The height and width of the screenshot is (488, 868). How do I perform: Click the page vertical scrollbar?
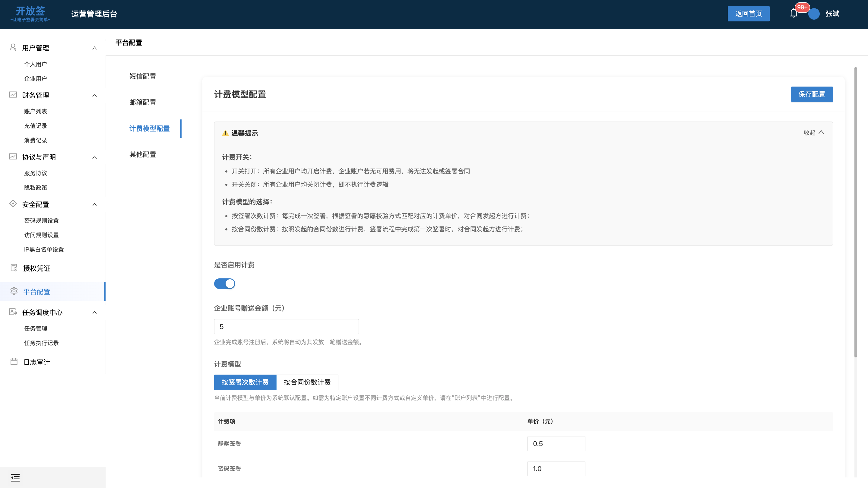[856, 212]
